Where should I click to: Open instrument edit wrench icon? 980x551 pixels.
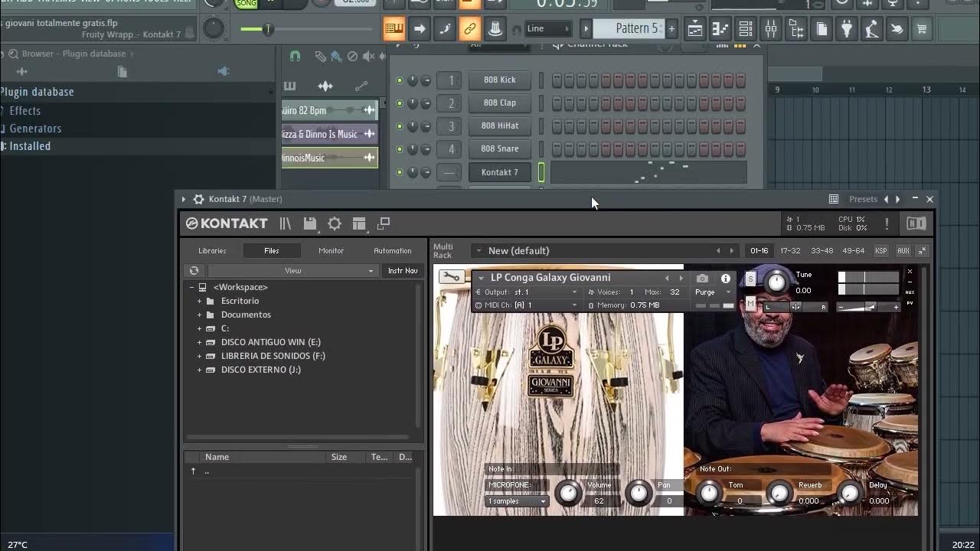click(x=452, y=277)
